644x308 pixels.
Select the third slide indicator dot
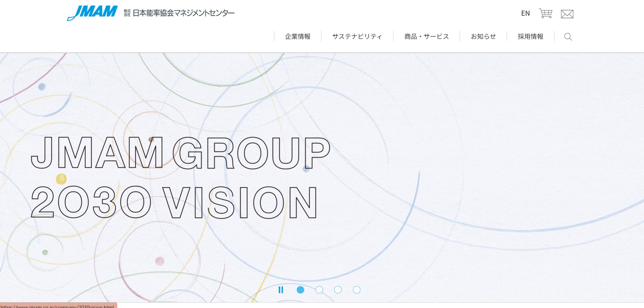(x=338, y=290)
